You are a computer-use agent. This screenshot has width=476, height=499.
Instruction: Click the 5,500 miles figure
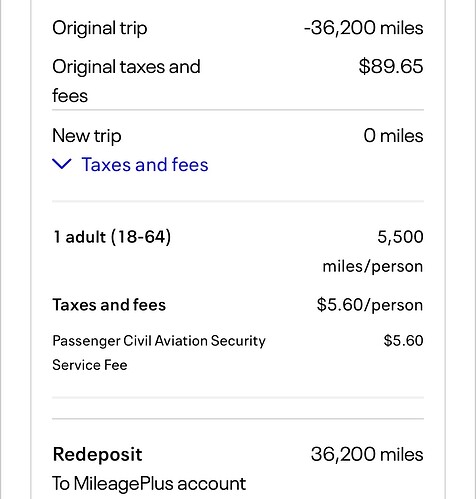(x=400, y=237)
